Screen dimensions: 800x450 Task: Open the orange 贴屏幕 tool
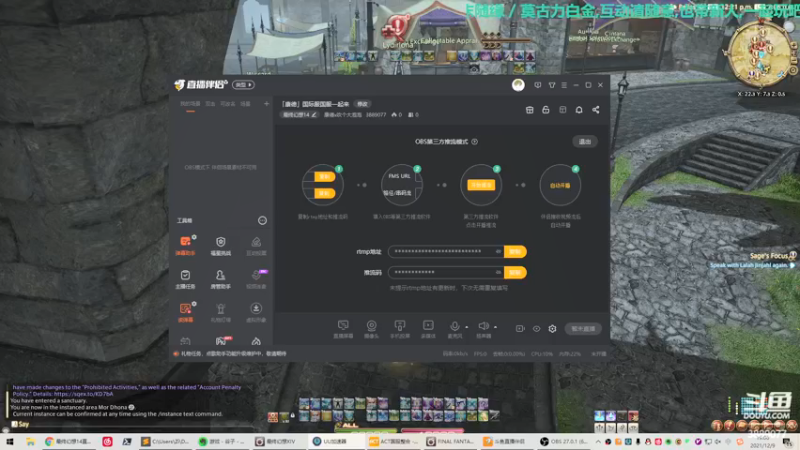coord(185,312)
